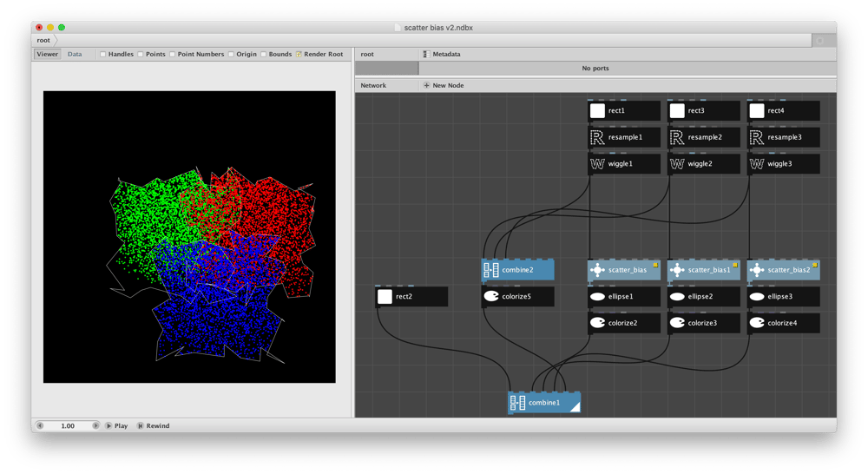The image size is (868, 474).
Task: Click the Metadata icon
Action: point(426,55)
